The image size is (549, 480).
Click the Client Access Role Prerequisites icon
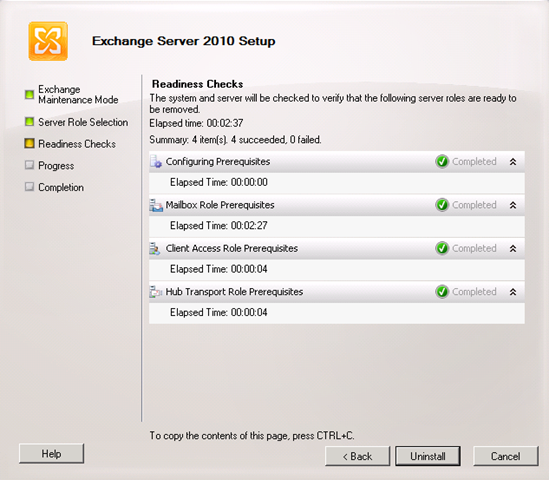coord(155,249)
